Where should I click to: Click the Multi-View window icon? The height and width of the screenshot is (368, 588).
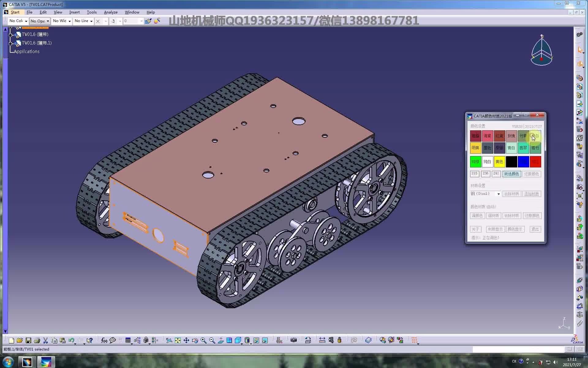pyautogui.click(x=229, y=340)
